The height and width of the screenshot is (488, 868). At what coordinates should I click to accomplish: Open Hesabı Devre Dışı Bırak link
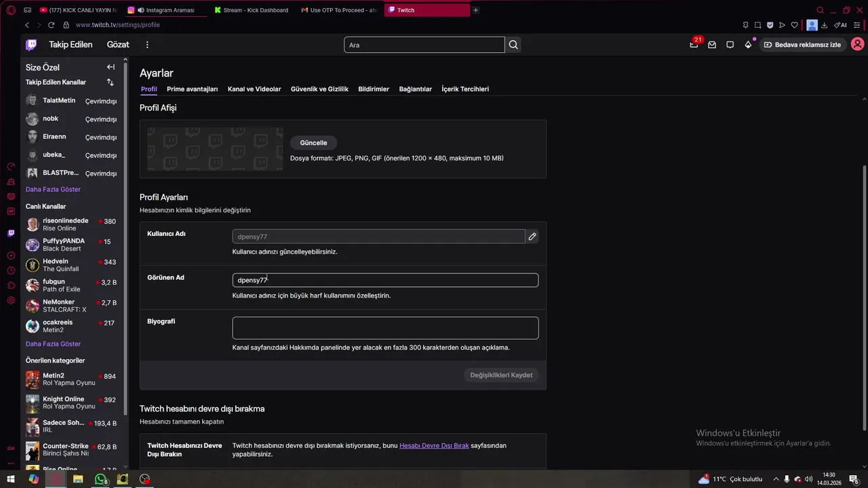(x=434, y=445)
